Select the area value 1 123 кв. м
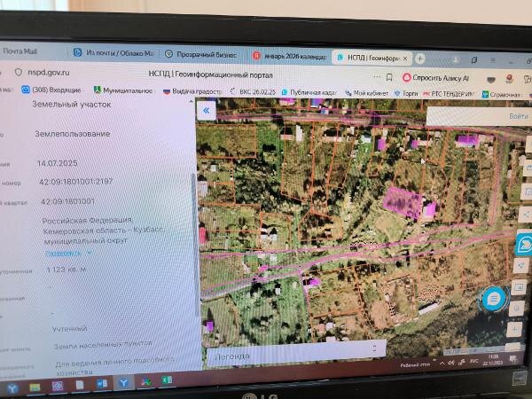 tap(66, 270)
